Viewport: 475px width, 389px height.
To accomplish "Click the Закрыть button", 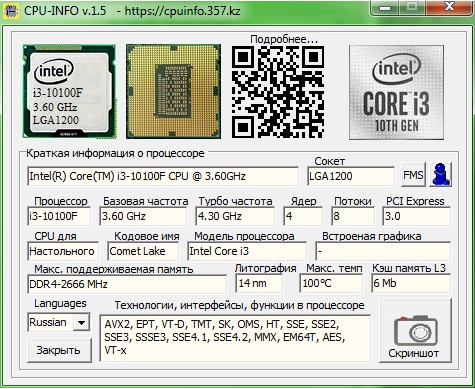I will pyautogui.click(x=59, y=350).
